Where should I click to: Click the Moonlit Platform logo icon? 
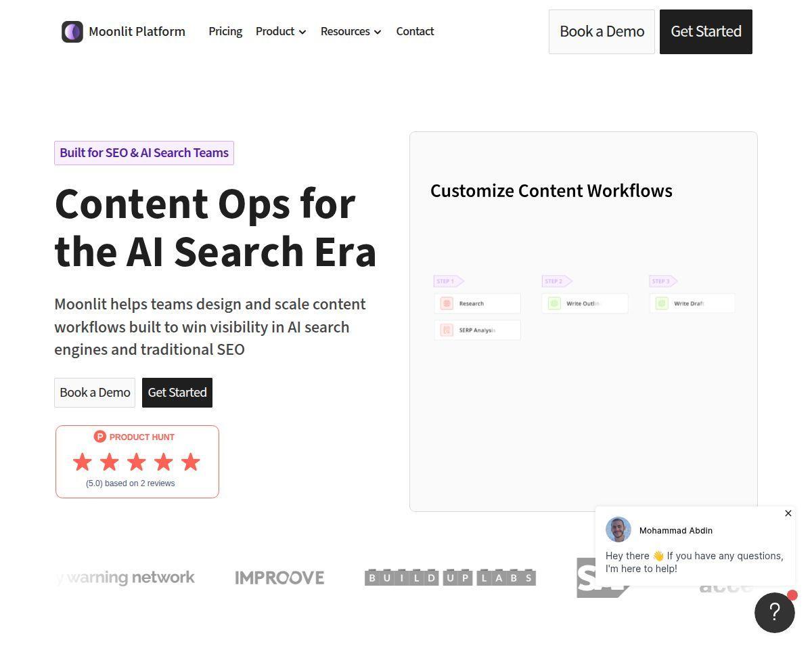pyautogui.click(x=72, y=32)
